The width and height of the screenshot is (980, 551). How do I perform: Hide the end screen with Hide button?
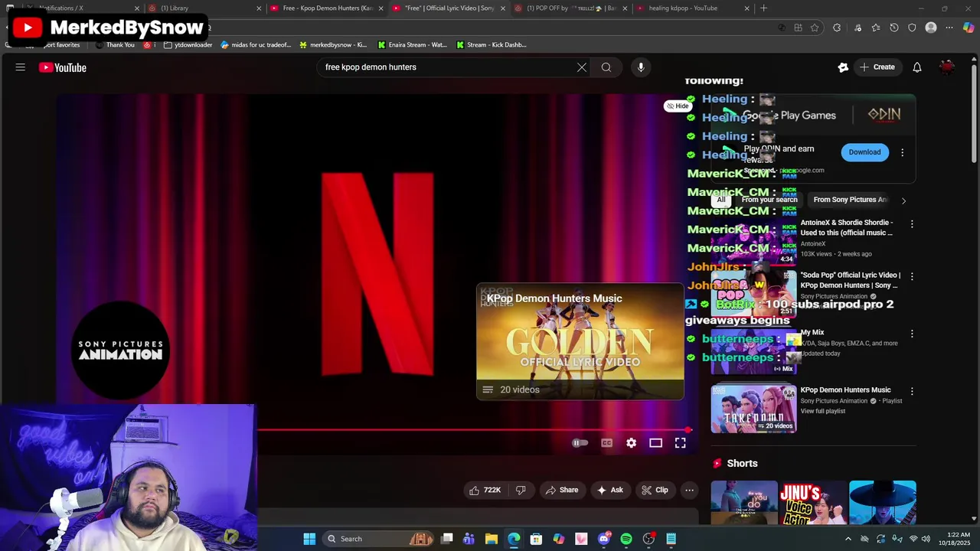point(678,106)
